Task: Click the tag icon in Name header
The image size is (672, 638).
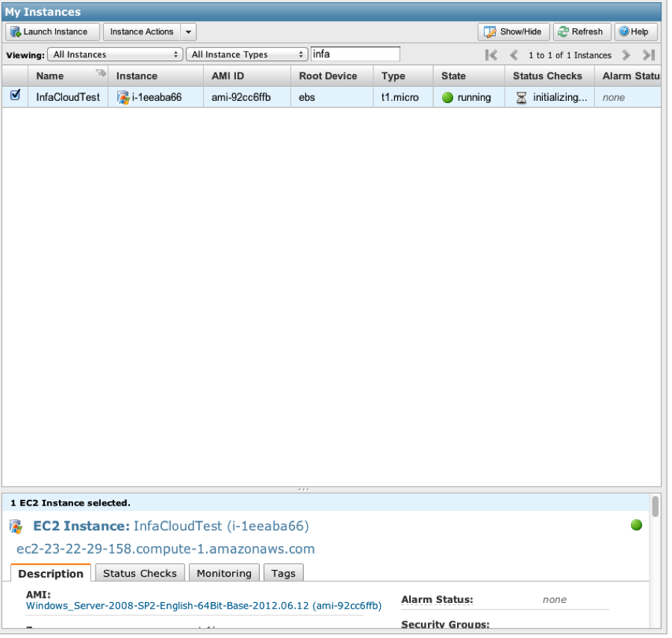Action: (101, 72)
